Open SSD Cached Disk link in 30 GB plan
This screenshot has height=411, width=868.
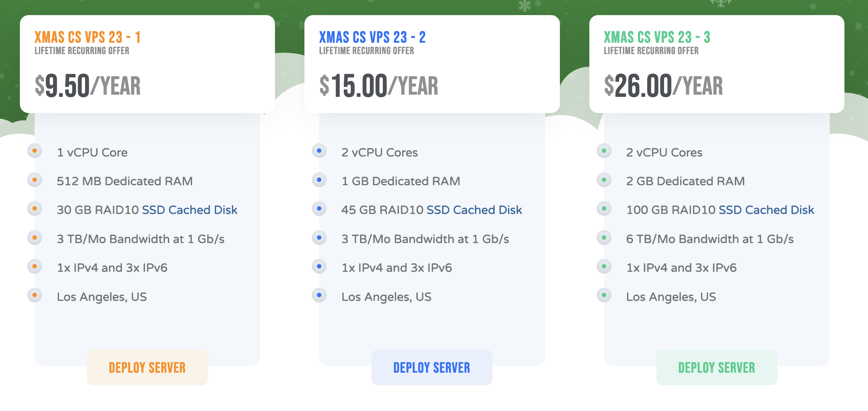click(189, 210)
